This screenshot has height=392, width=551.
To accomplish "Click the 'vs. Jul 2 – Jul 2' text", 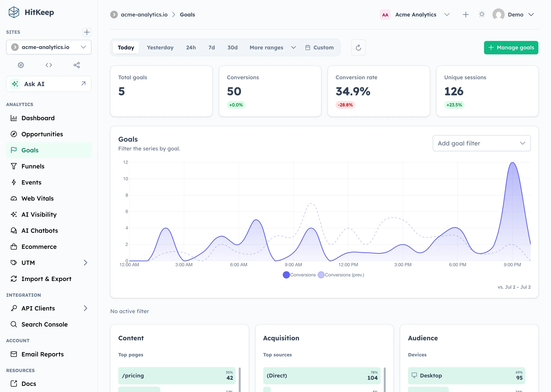I will pos(514,287).
